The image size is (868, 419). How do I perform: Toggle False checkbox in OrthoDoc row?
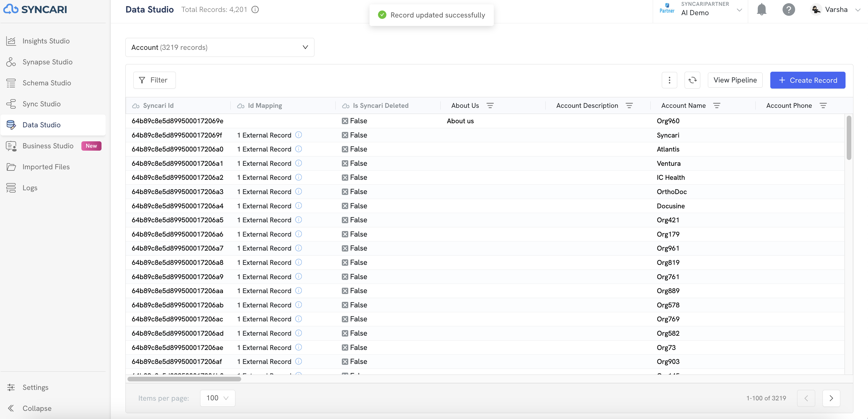click(x=345, y=191)
